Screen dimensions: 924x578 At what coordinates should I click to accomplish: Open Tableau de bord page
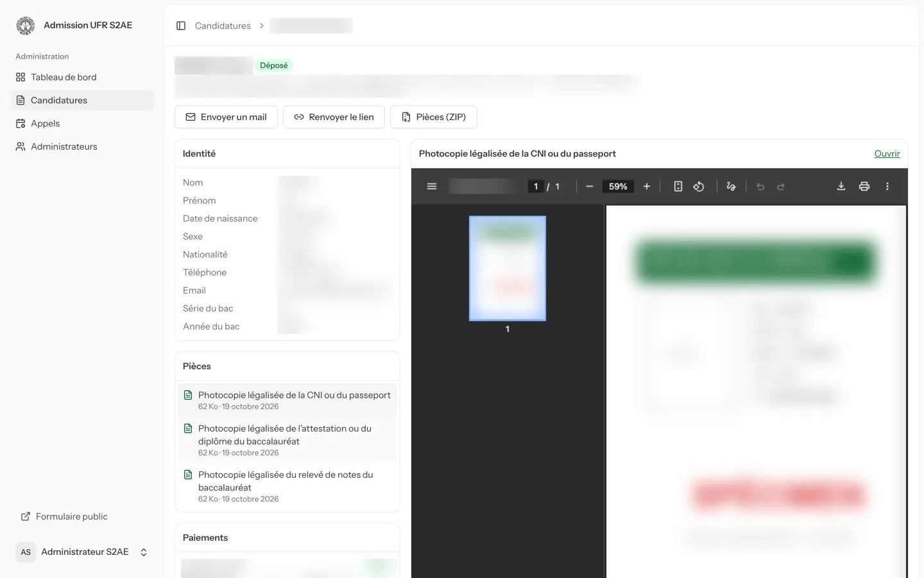click(82, 77)
